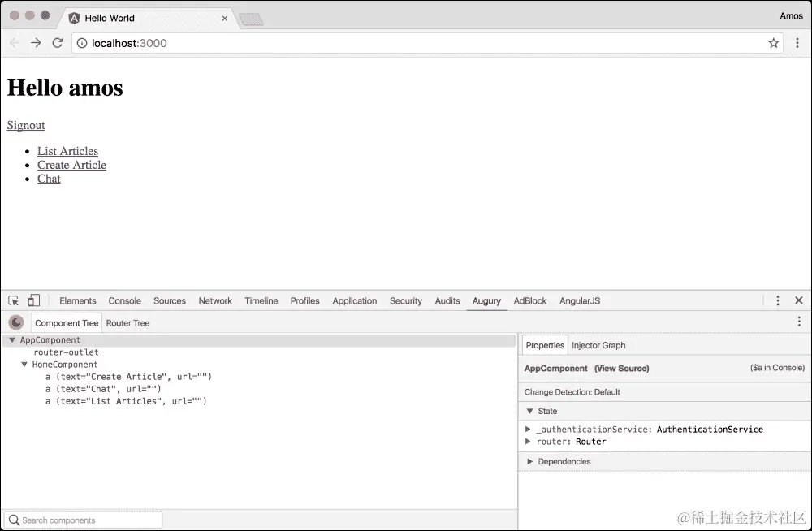812x531 pixels.
Task: Switch to the Router Tree tab
Action: [128, 323]
